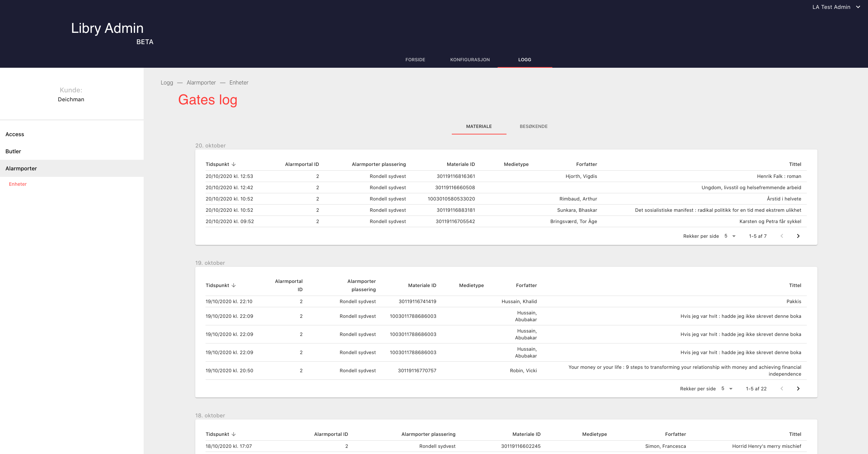Viewport: 868px width, 454px height.
Task: Toggle Tidspunkt sort arrow in 19. oktober table
Action: pyautogui.click(x=234, y=285)
